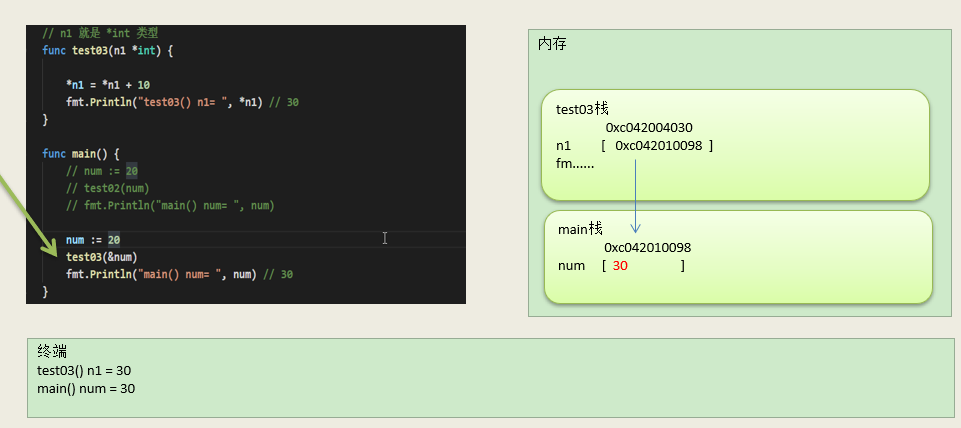Screen dimensions: 961x428
Task: Click the 'num' variable label in main stack
Action: click(x=571, y=266)
